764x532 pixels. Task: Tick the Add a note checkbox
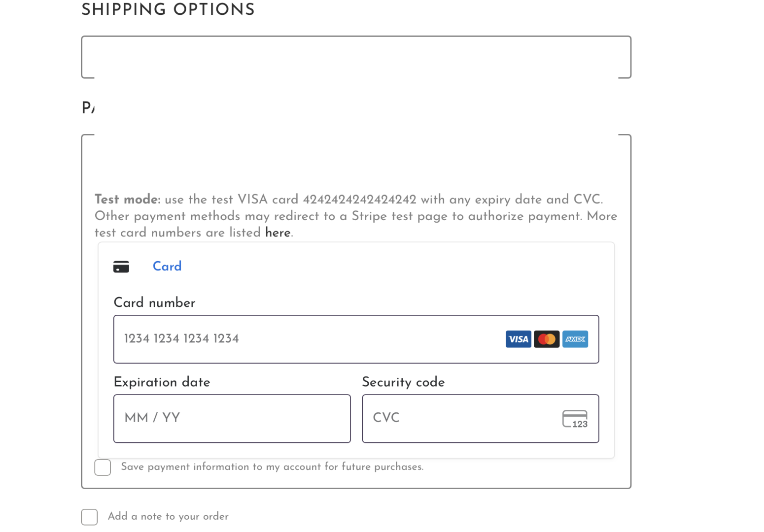click(89, 517)
